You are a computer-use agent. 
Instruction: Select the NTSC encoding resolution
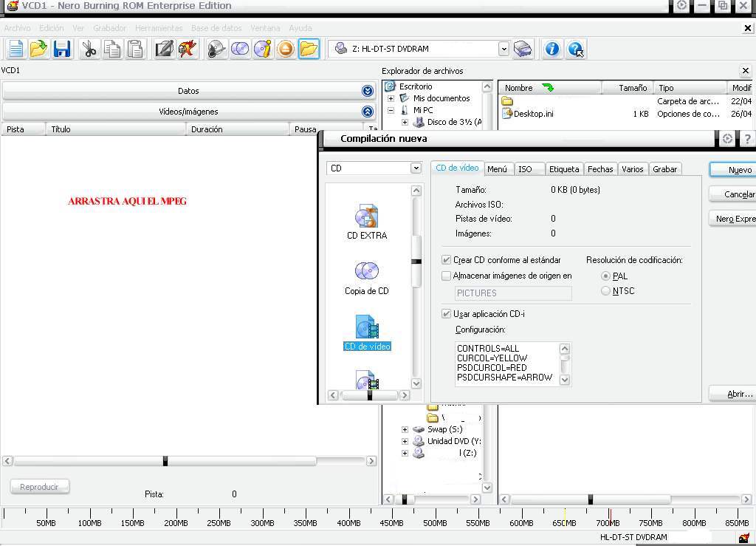[606, 291]
